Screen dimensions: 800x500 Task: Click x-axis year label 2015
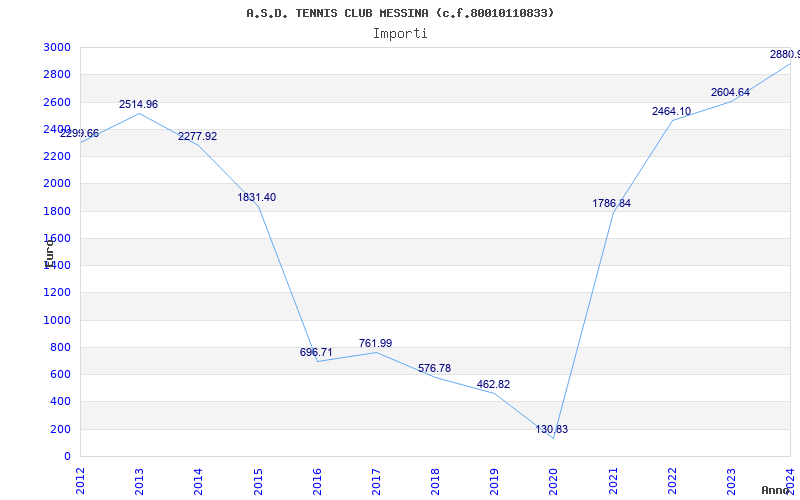[x=258, y=481]
